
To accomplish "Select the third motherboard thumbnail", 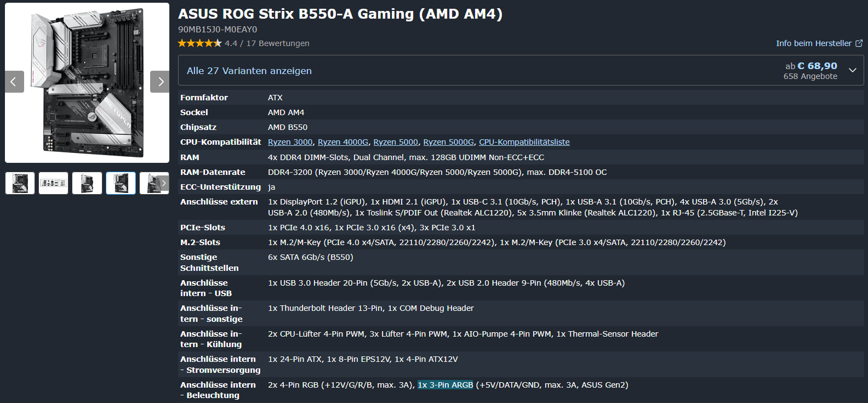I will click(87, 183).
